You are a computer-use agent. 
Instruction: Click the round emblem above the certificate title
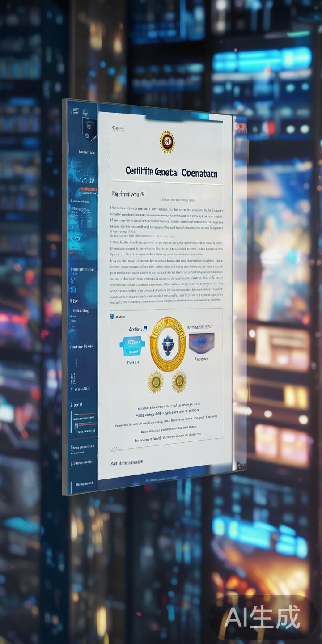(167, 142)
